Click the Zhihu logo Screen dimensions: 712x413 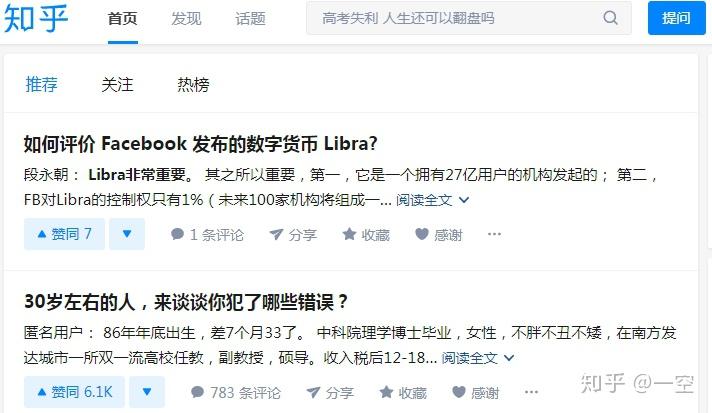[x=36, y=18]
